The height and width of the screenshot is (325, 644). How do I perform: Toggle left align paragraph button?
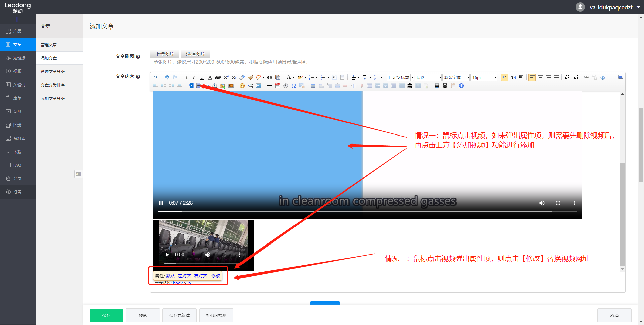pos(532,77)
